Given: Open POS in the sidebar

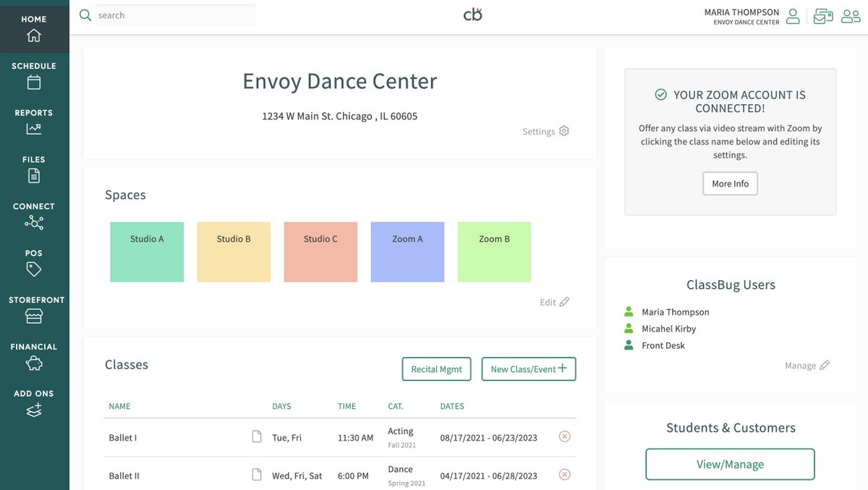Looking at the screenshot, I should pyautogui.click(x=34, y=262).
